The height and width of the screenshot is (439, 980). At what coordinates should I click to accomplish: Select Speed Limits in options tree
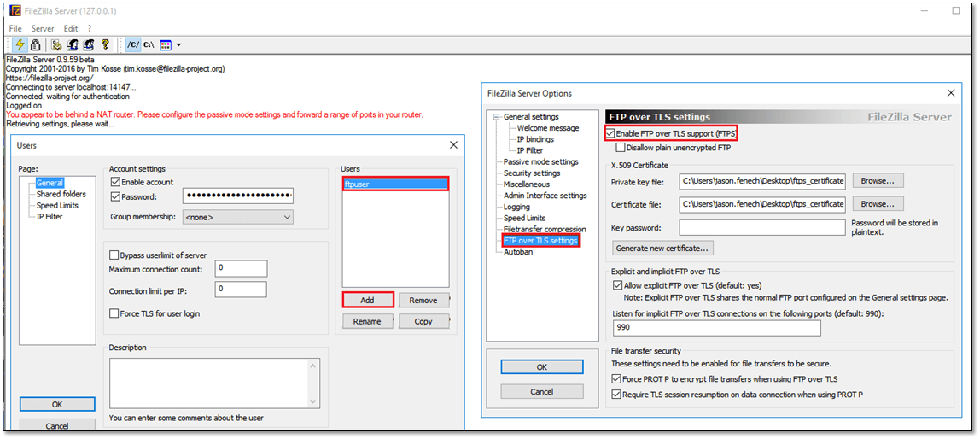tap(524, 219)
